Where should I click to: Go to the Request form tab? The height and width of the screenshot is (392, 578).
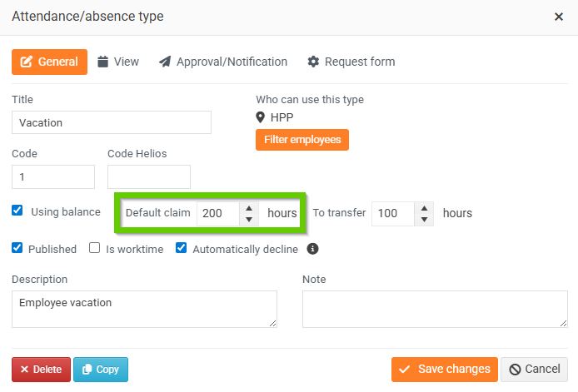click(x=351, y=62)
